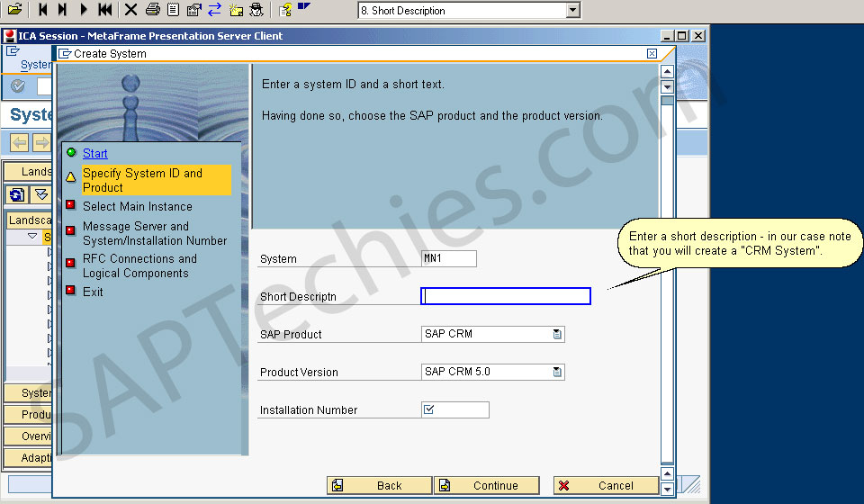The height and width of the screenshot is (504, 864).
Task: Open the Syster... button in left navigation
Action: pyautogui.click(x=29, y=392)
